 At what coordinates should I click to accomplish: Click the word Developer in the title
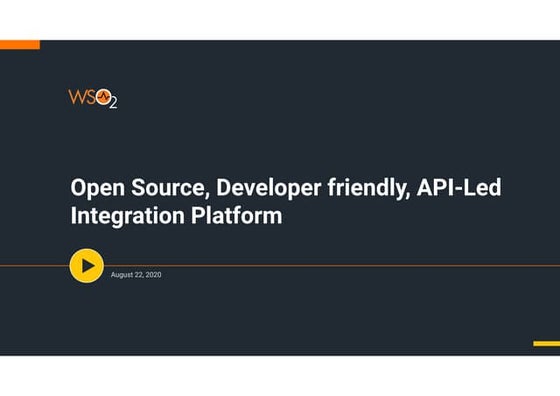tap(269, 188)
